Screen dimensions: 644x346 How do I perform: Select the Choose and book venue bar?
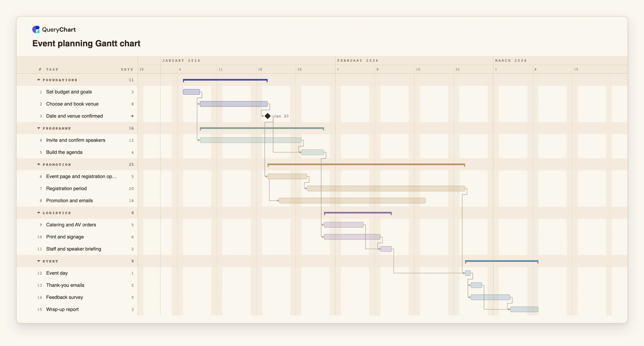pos(234,104)
